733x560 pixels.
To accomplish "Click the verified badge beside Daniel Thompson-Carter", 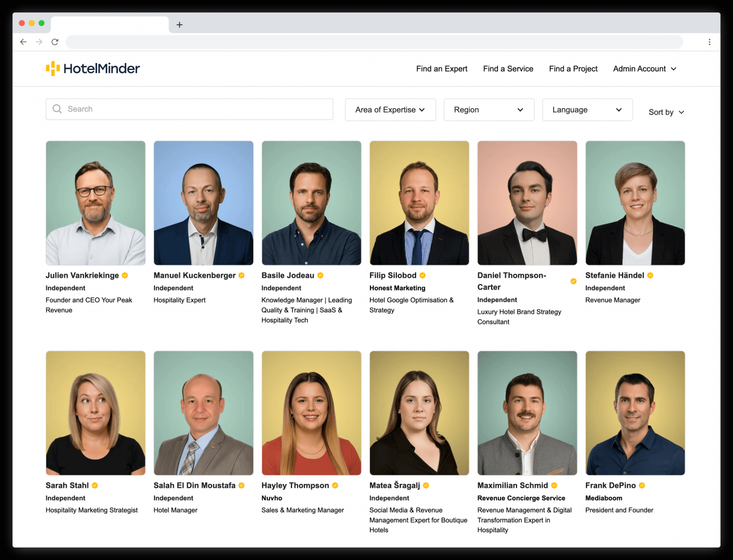I will [573, 281].
